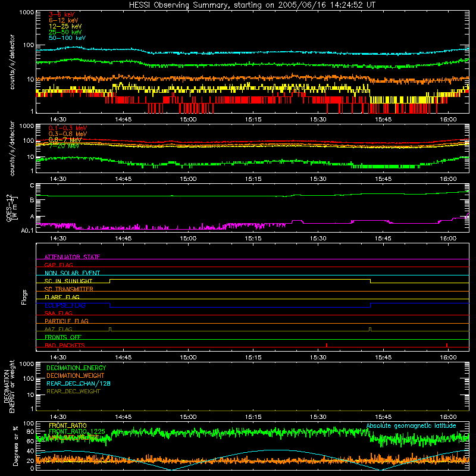
Task: Pick the FRONTS_OFF flag label
Action: [63, 337]
